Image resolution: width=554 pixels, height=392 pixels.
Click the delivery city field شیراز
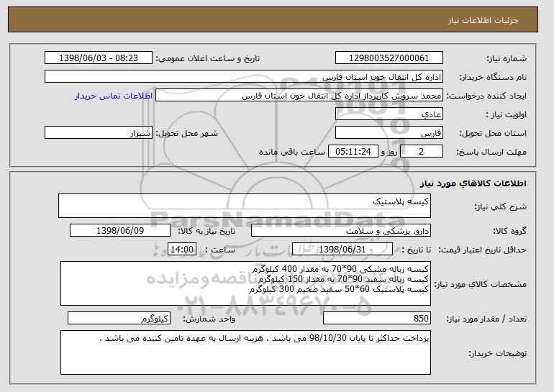click(x=99, y=133)
